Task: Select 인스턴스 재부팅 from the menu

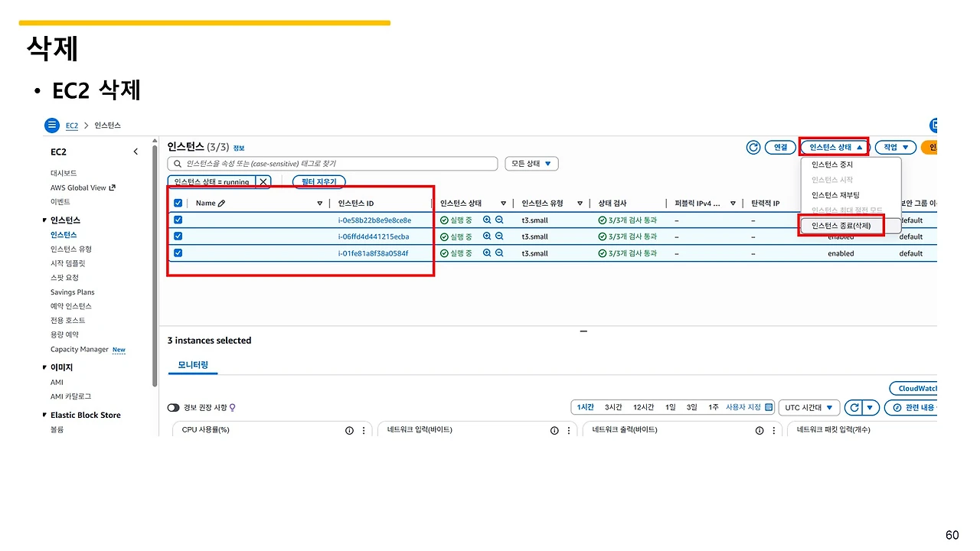Action: [835, 195]
